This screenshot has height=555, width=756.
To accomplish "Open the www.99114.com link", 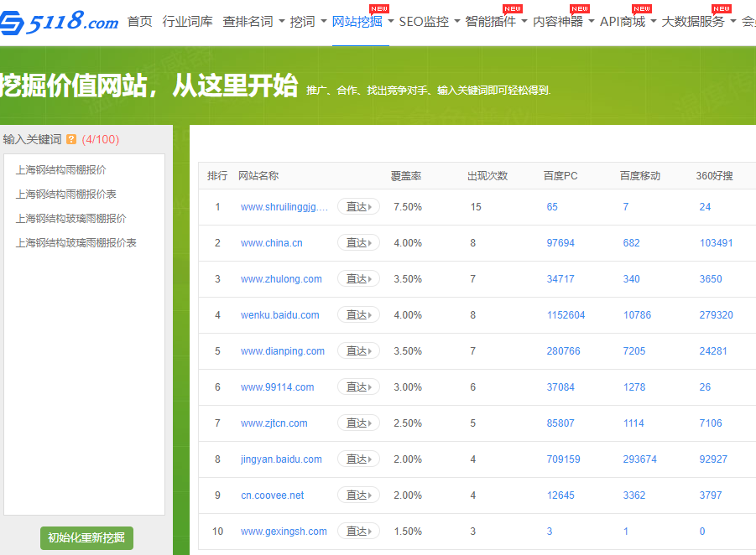I will point(277,387).
